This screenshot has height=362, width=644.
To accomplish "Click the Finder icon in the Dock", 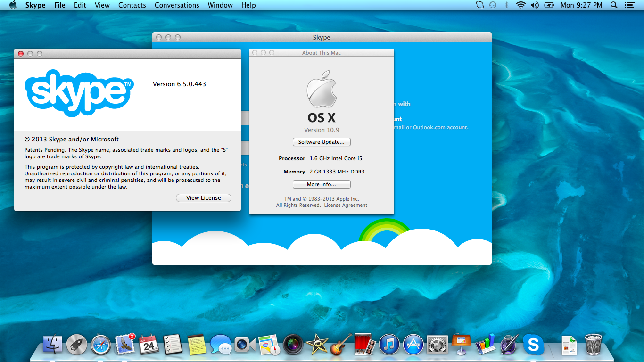I will click(52, 345).
